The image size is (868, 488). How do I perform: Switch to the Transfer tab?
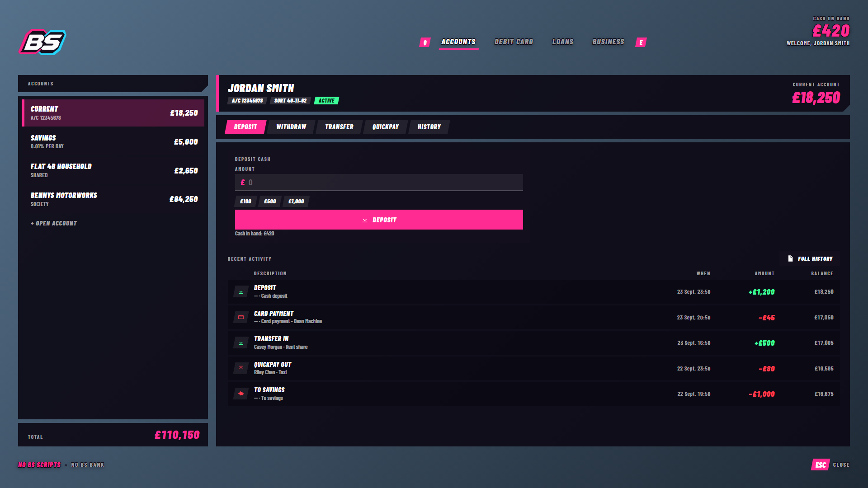(339, 127)
